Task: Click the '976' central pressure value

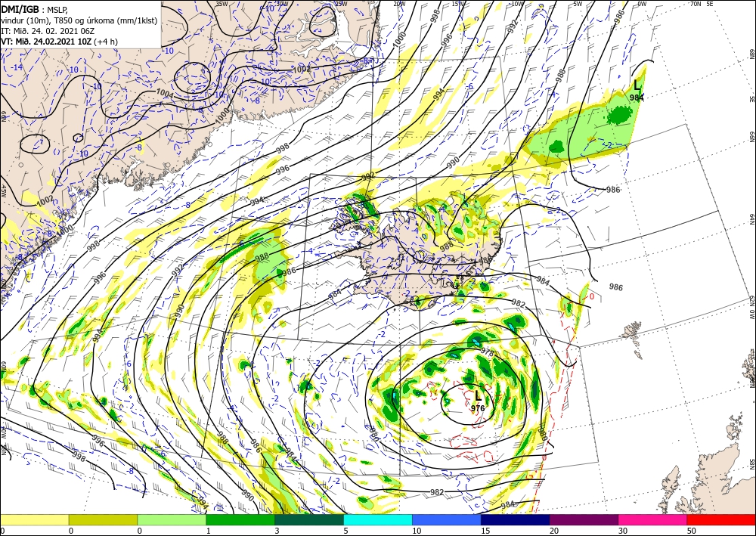Action: pos(477,408)
